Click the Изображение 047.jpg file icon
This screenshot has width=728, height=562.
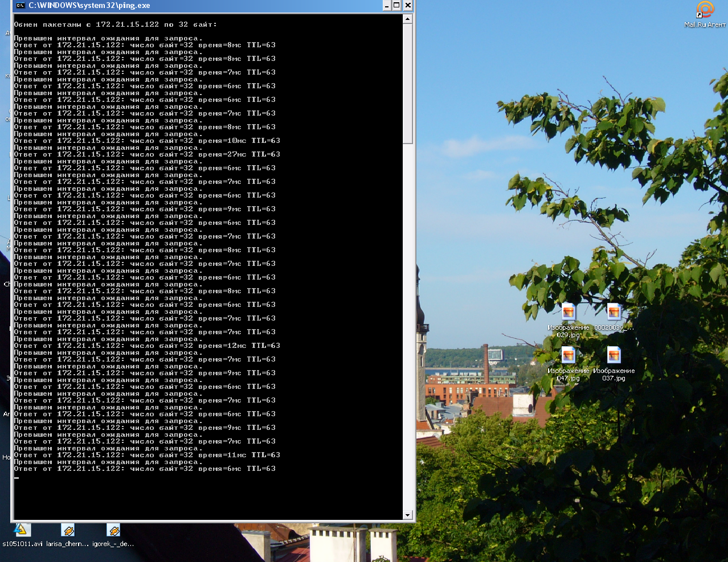[x=568, y=356]
